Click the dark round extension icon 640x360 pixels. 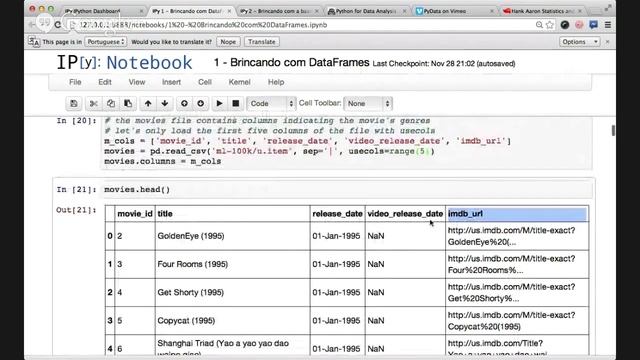[x=565, y=25]
